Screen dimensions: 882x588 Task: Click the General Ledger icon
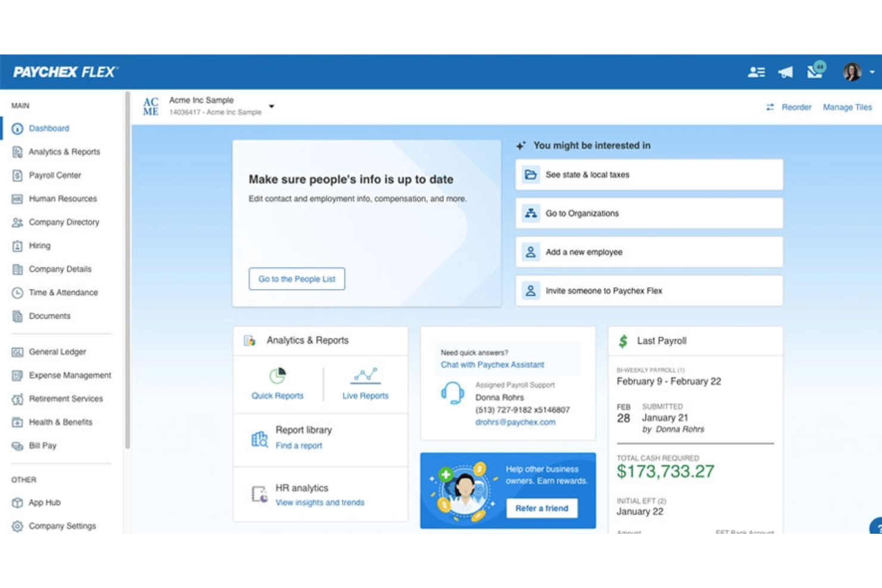tap(17, 352)
